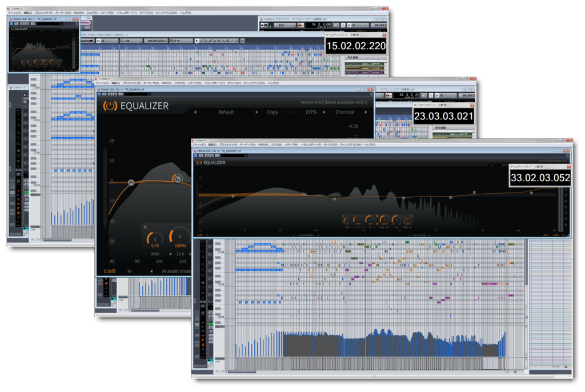The width and height of the screenshot is (585, 392).
Task: Select the second EQ band node on large curve
Action: [x=177, y=179]
